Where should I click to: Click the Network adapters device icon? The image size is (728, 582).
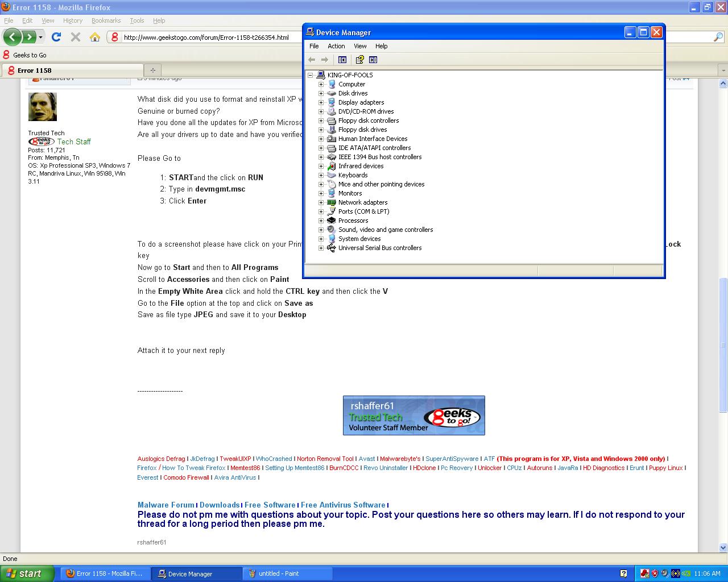332,202
